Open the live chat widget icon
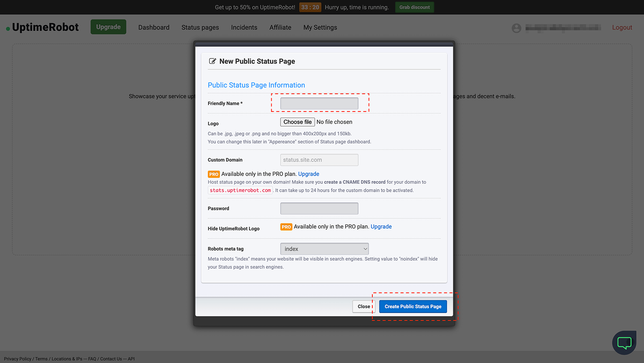The image size is (644, 363). click(x=624, y=343)
